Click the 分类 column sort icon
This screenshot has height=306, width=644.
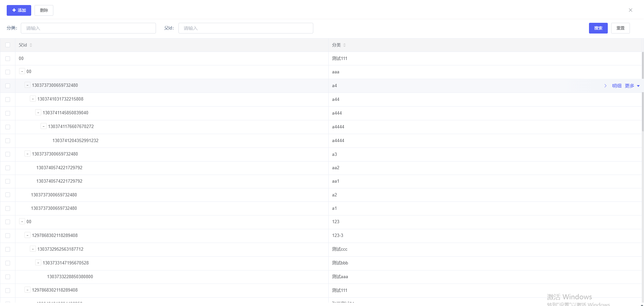tap(344, 45)
